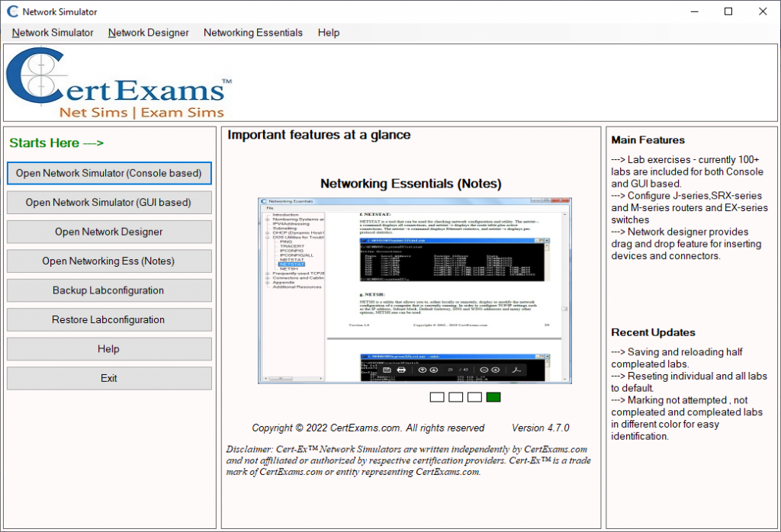The width and height of the screenshot is (781, 532).
Task: Click the Backup Labconfiguration button
Action: [x=109, y=290]
